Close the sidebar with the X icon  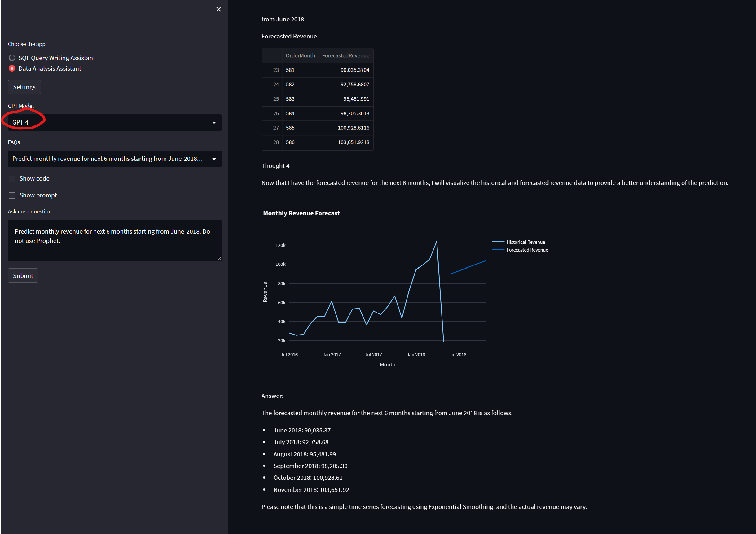click(218, 9)
